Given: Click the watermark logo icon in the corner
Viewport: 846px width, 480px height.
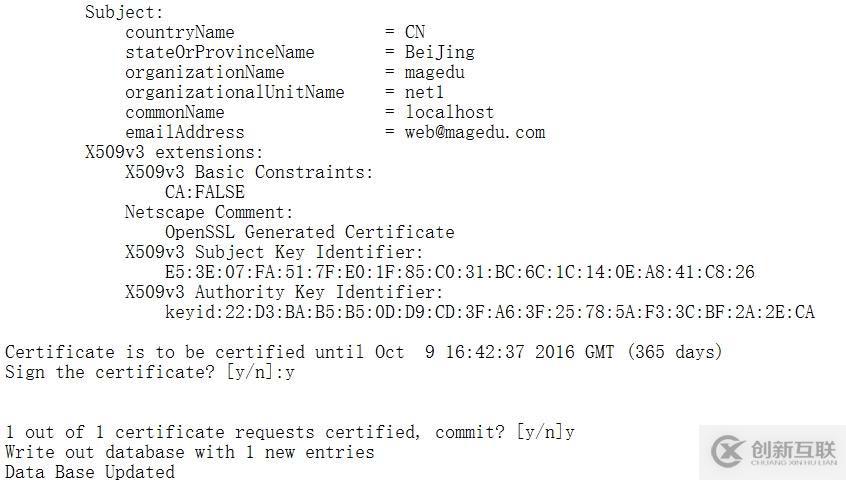Looking at the screenshot, I should click(729, 451).
